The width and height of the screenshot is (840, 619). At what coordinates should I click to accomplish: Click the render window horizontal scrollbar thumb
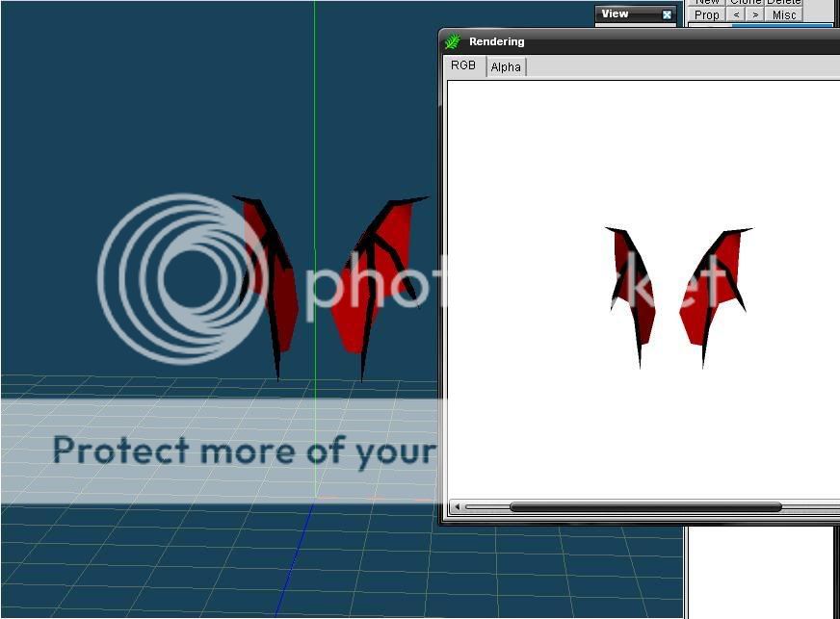[x=645, y=507]
